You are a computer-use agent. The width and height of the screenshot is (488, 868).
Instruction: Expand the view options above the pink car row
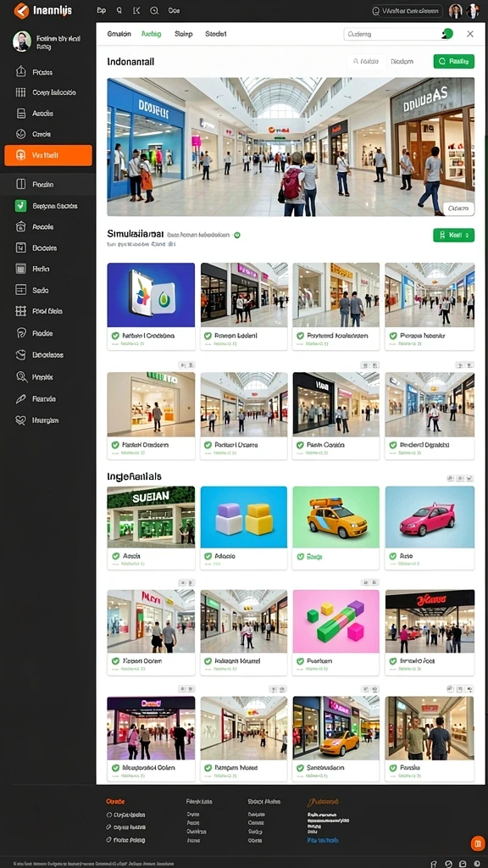460,478
